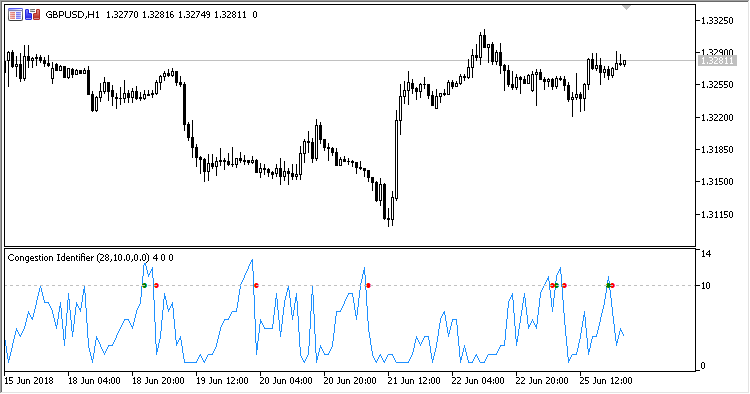This screenshot has width=750, height=394.
Task: Click the 1.32200 price scale label
Action: (x=717, y=117)
